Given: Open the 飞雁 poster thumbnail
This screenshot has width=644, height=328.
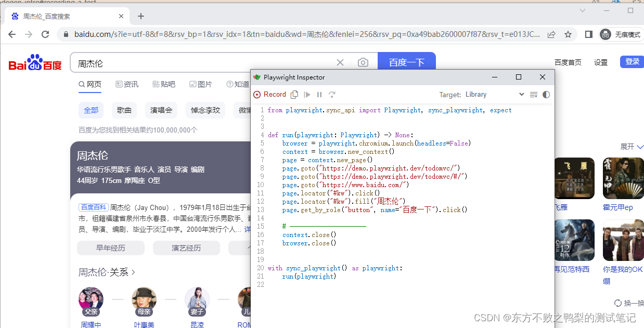Looking at the screenshot, I should [x=574, y=178].
